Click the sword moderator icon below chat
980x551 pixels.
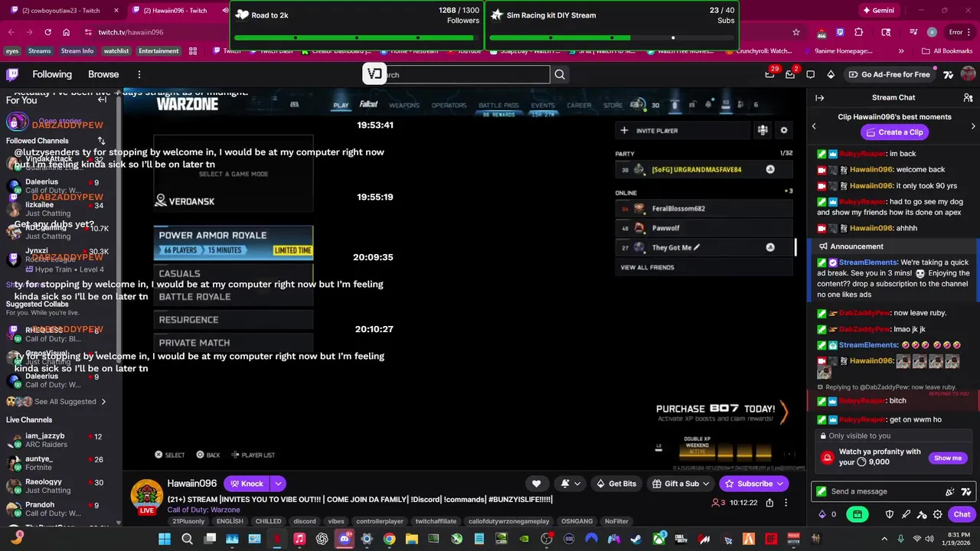coord(906,514)
